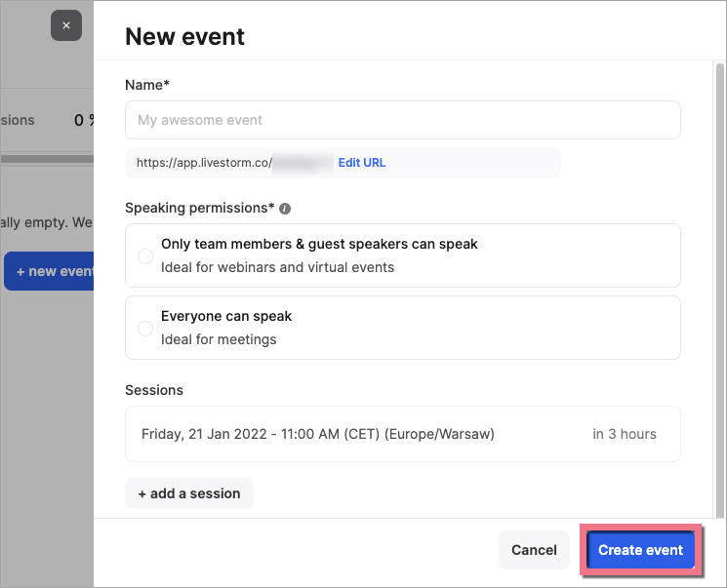Image resolution: width=727 pixels, height=588 pixels.
Task: Focus the event Name input field
Action: [x=402, y=120]
